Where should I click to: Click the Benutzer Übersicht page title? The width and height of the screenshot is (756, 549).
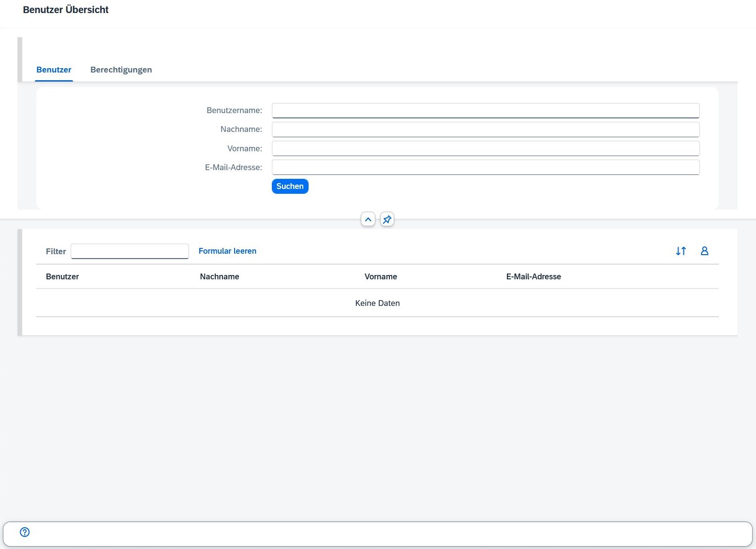pyautogui.click(x=66, y=10)
